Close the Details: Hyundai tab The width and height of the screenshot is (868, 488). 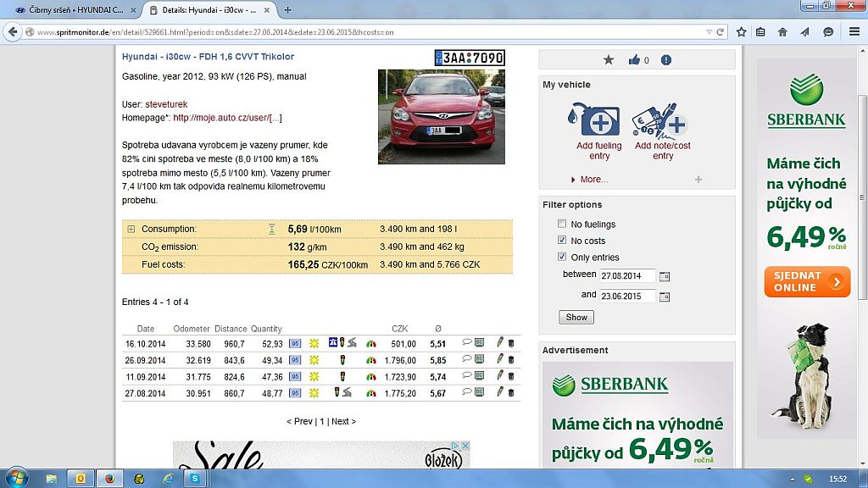(x=267, y=10)
